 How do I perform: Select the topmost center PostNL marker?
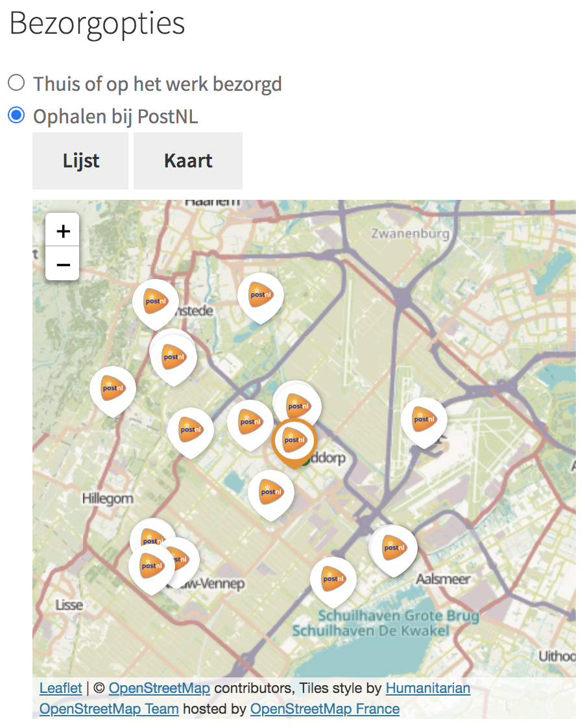click(260, 295)
